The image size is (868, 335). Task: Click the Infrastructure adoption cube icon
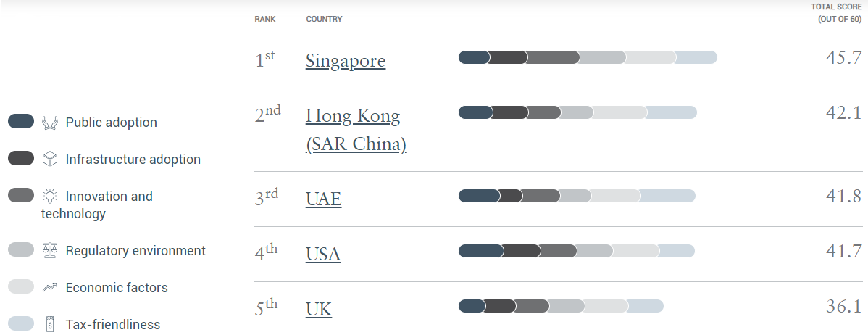point(50,160)
